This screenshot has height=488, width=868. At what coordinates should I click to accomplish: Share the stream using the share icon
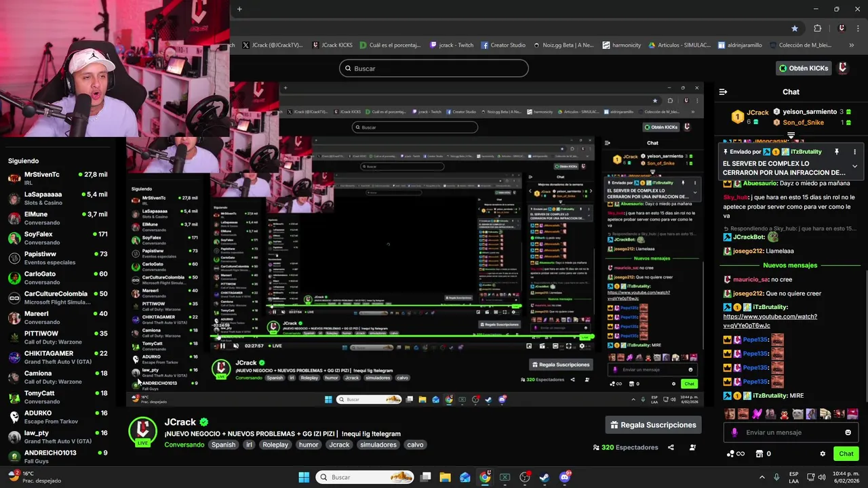click(x=671, y=447)
